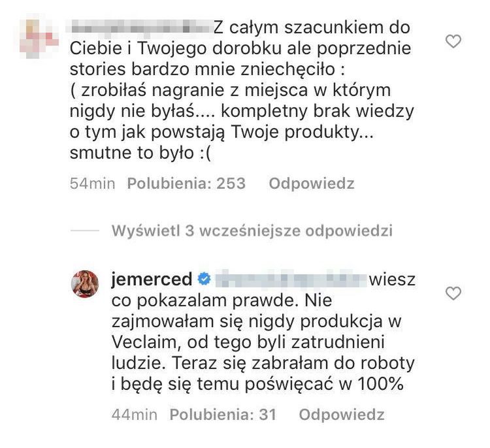Open the first commenter's blurred profile picture

coord(37,38)
